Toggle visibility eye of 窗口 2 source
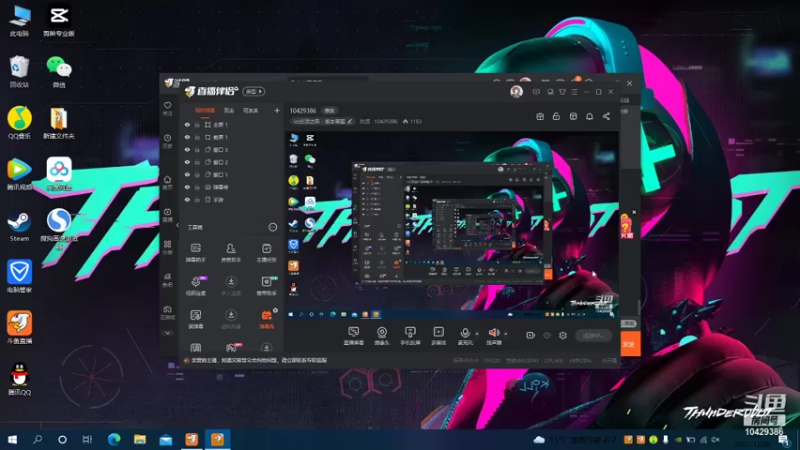 pyautogui.click(x=187, y=162)
